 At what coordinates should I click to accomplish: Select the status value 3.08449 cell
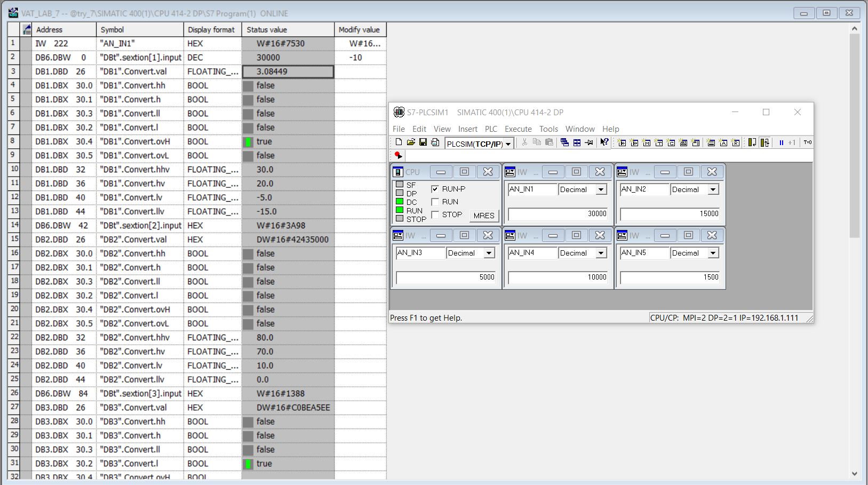[288, 71]
